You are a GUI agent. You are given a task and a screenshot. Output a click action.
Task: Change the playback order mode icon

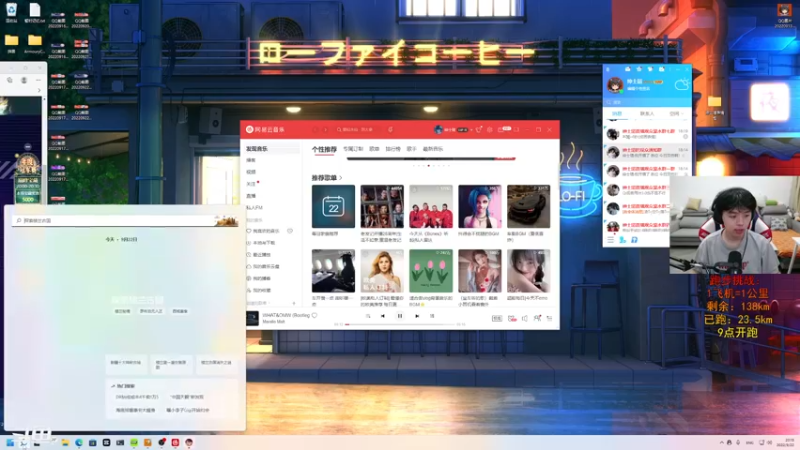pos(368,316)
